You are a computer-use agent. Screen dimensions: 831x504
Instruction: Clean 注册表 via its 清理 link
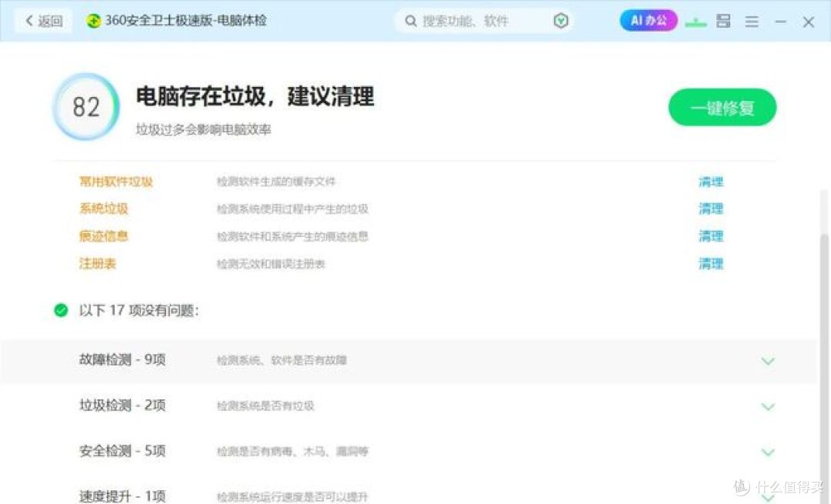tap(711, 264)
